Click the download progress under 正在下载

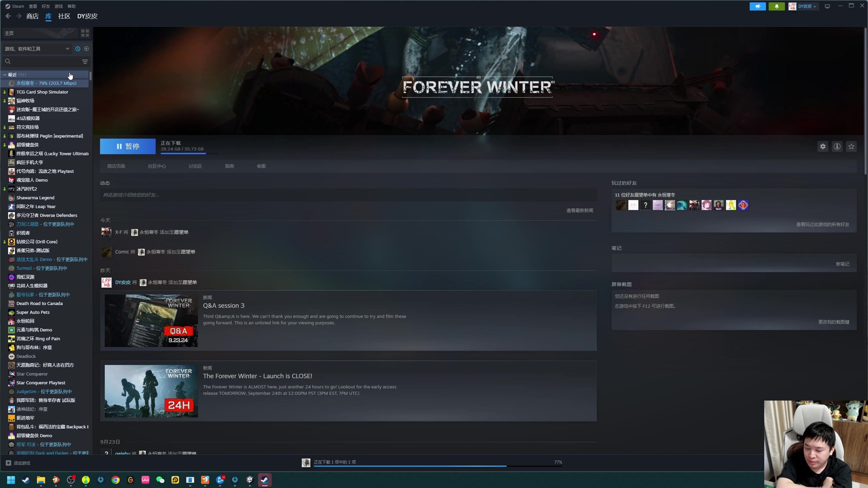[x=189, y=154]
